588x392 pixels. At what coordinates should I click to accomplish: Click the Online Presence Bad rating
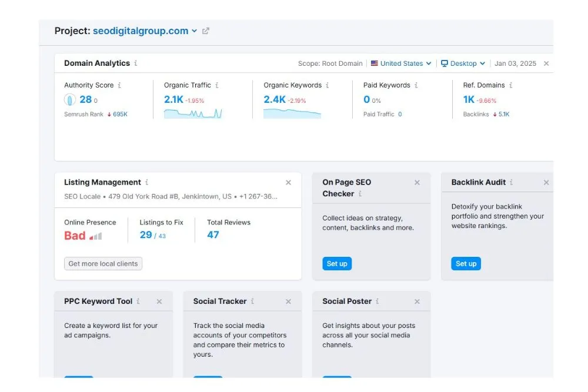75,236
